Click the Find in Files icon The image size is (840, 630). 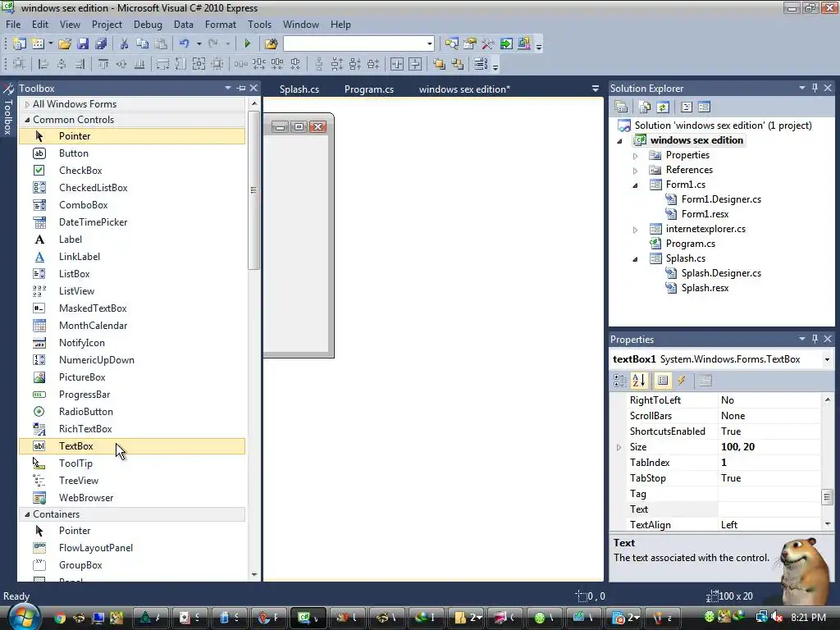pyautogui.click(x=271, y=43)
